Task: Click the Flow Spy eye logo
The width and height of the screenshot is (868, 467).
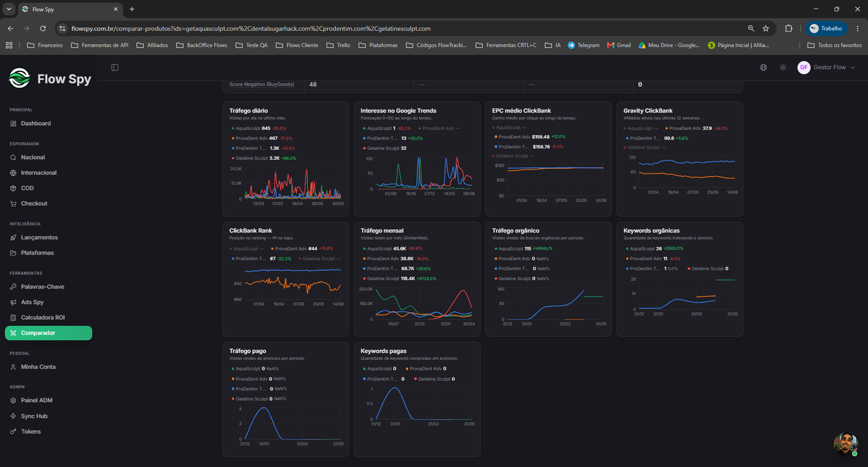Action: pyautogui.click(x=20, y=78)
